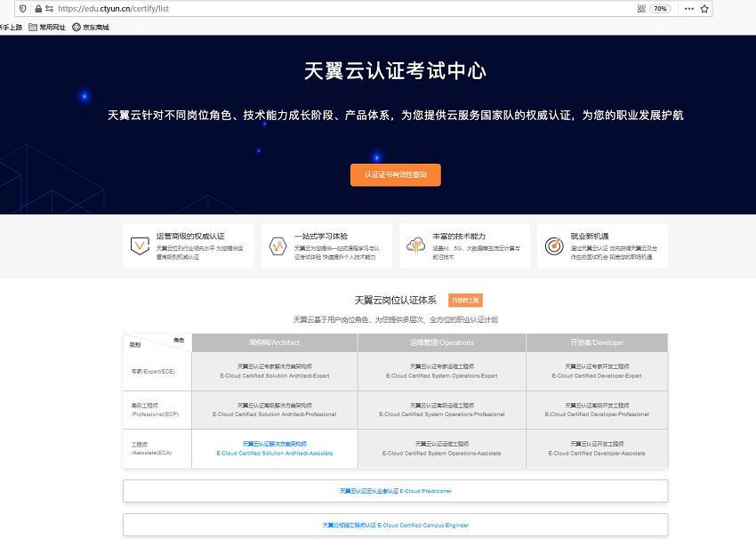Screen dimensions: 756x539
Task: Click the 丰富的技术能力 cloud icon
Action: [x=415, y=245]
